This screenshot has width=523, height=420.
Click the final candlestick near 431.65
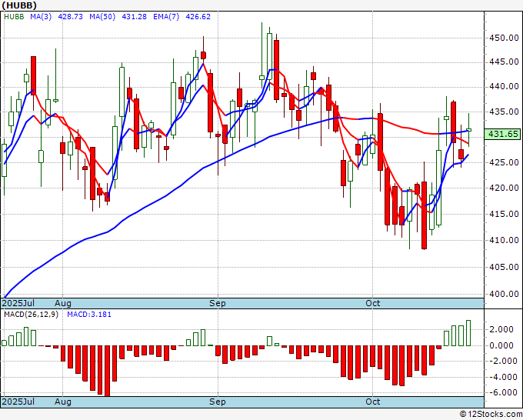[468, 130]
